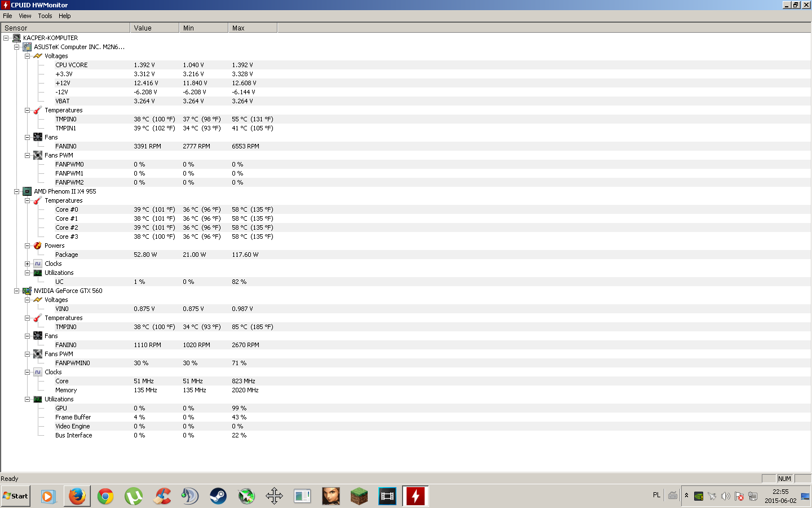Collapse the Powers group
Viewport: 812px width, 508px height.
pos(27,246)
